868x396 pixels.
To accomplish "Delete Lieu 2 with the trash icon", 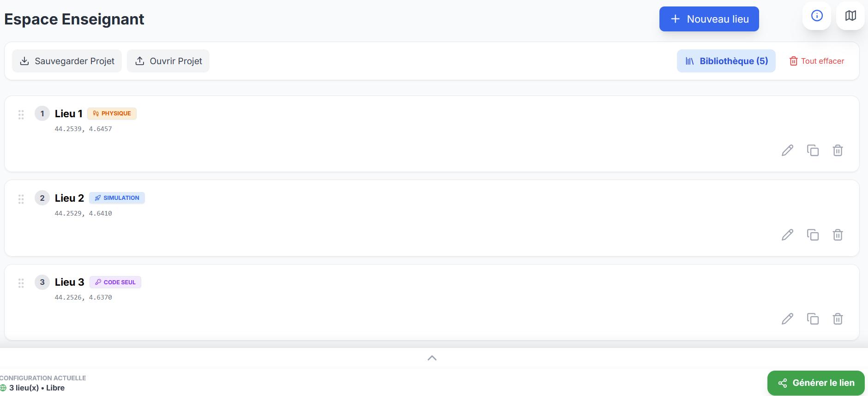I will pyautogui.click(x=838, y=235).
